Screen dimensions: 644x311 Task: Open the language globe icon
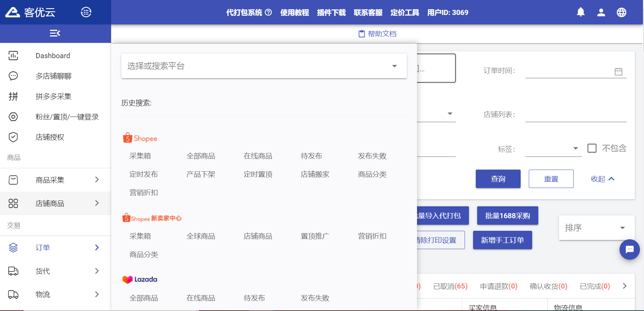621,12
